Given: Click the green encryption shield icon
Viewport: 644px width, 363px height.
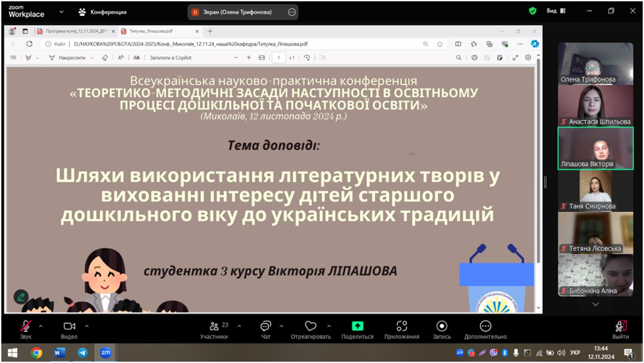Looking at the screenshot, I should (533, 11).
